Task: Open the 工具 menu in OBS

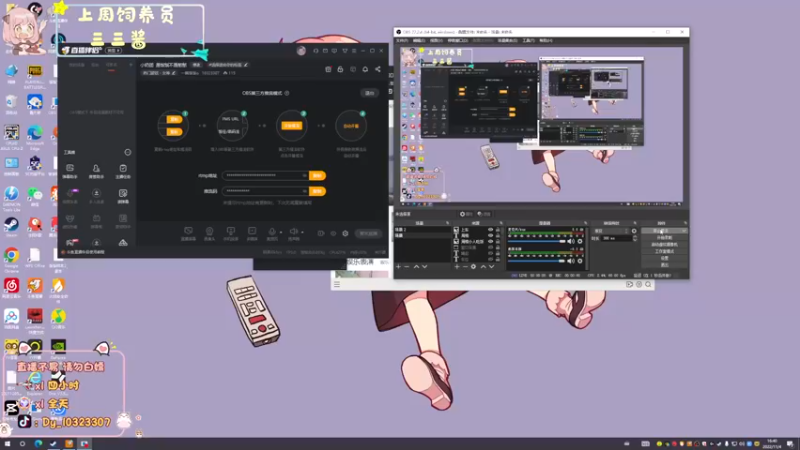Action: click(x=528, y=40)
